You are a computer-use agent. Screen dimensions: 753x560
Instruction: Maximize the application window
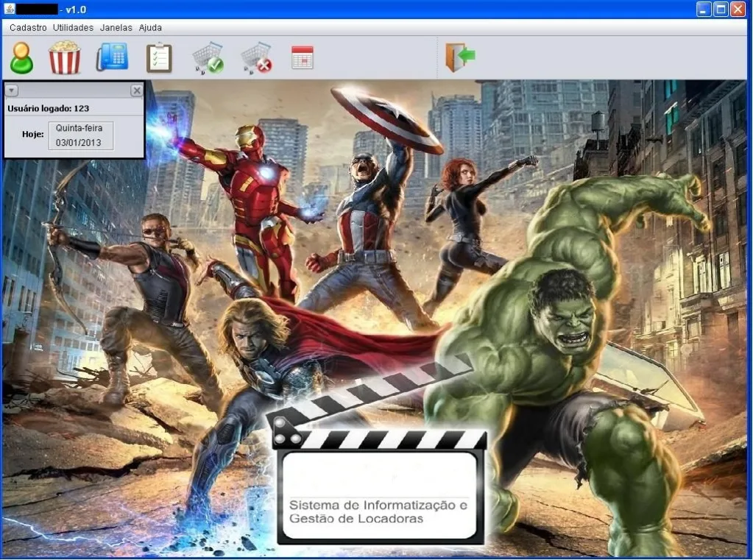721,9
